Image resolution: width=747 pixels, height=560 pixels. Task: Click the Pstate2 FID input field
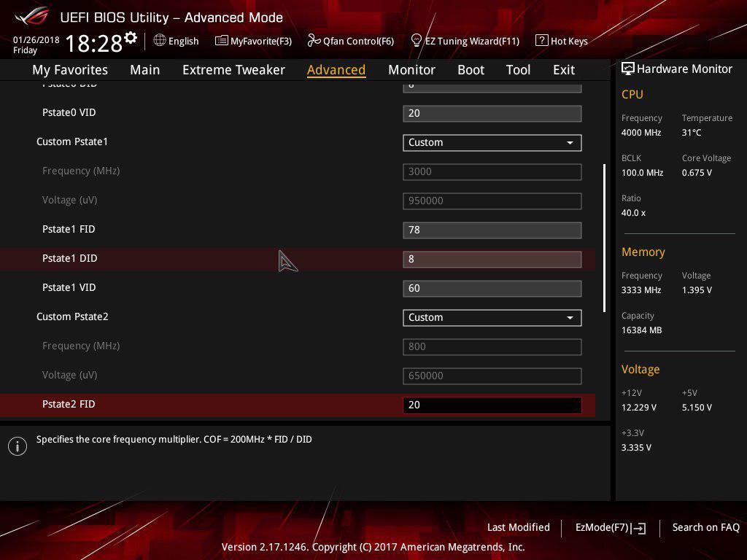tap(492, 405)
